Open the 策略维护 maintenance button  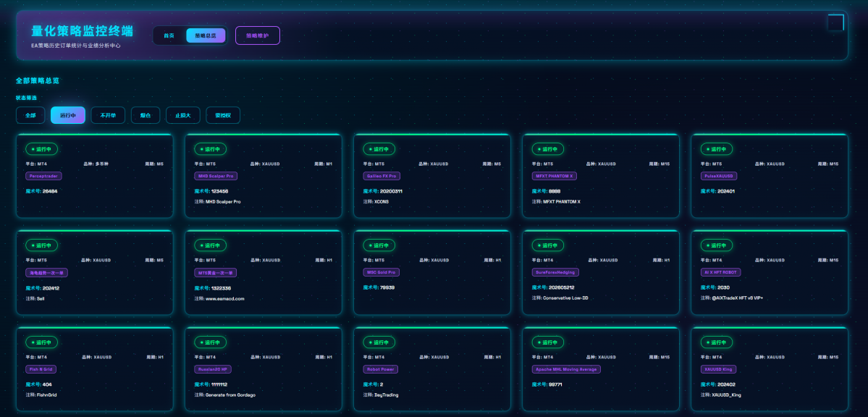258,35
